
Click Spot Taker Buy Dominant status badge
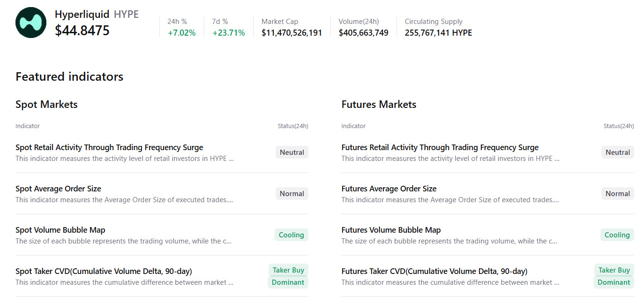[x=288, y=276]
